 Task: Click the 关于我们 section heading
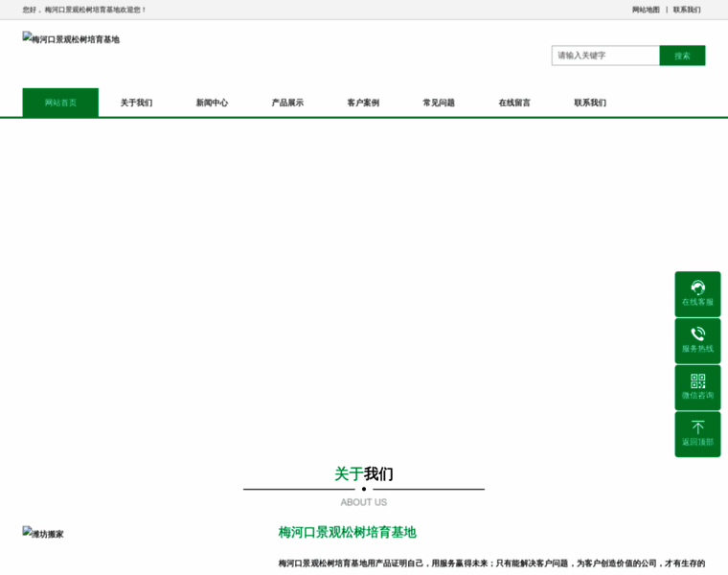[x=364, y=473]
